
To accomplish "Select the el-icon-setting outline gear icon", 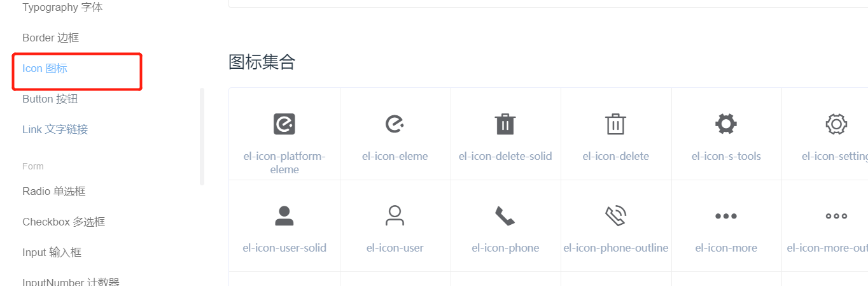I will (x=836, y=124).
